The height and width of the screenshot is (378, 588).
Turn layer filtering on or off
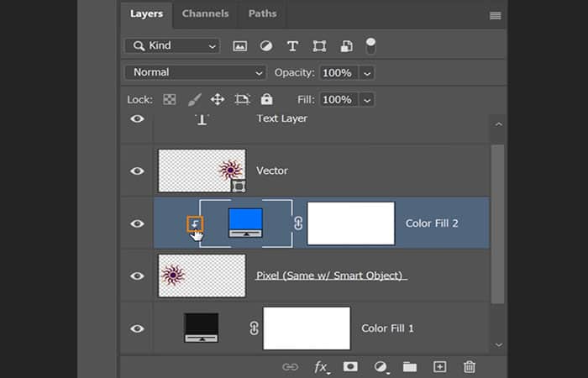click(x=370, y=45)
